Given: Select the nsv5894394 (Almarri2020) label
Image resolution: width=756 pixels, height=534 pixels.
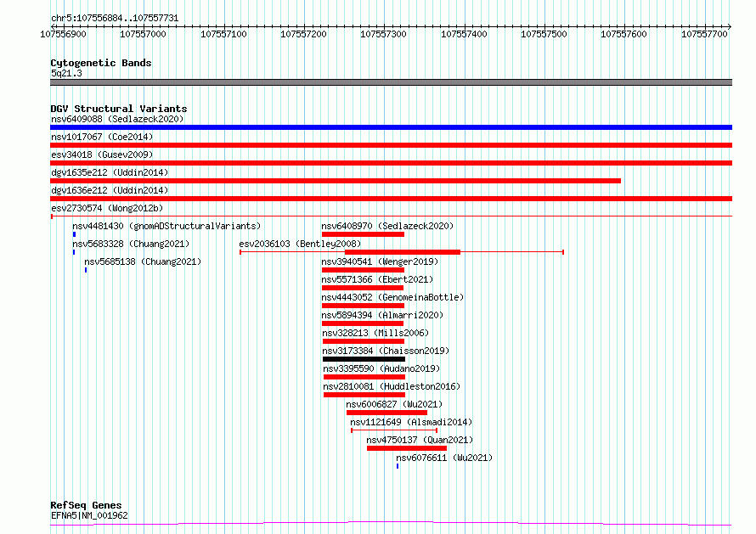Looking at the screenshot, I should (x=382, y=315).
